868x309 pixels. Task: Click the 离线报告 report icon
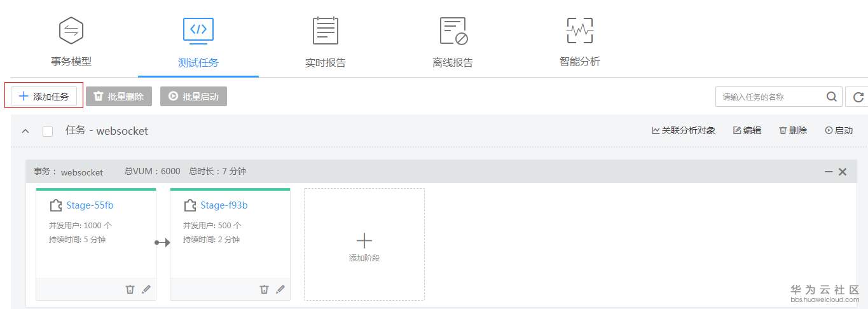(x=454, y=31)
